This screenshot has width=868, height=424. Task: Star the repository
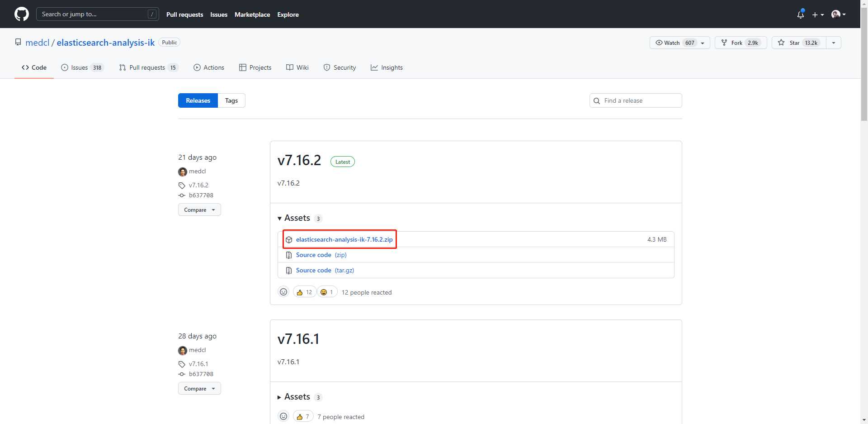tap(799, 43)
